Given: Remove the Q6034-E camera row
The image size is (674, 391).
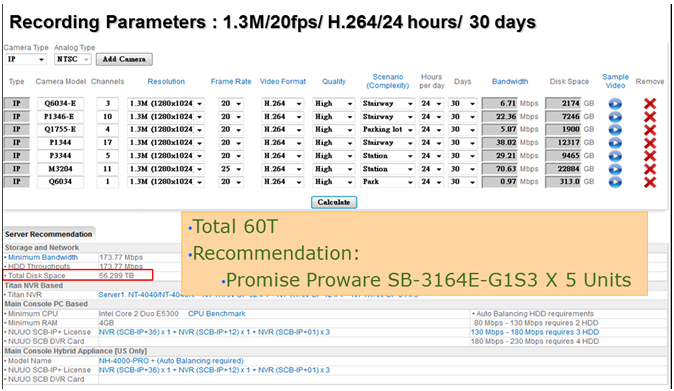Looking at the screenshot, I should 650,104.
